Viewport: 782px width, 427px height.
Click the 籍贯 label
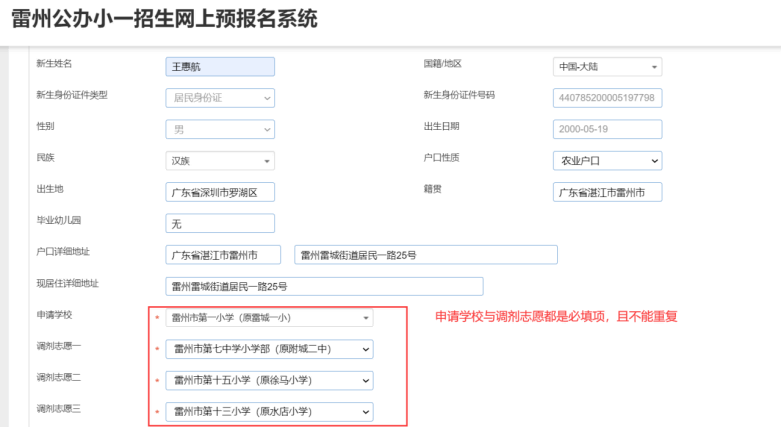click(x=432, y=190)
